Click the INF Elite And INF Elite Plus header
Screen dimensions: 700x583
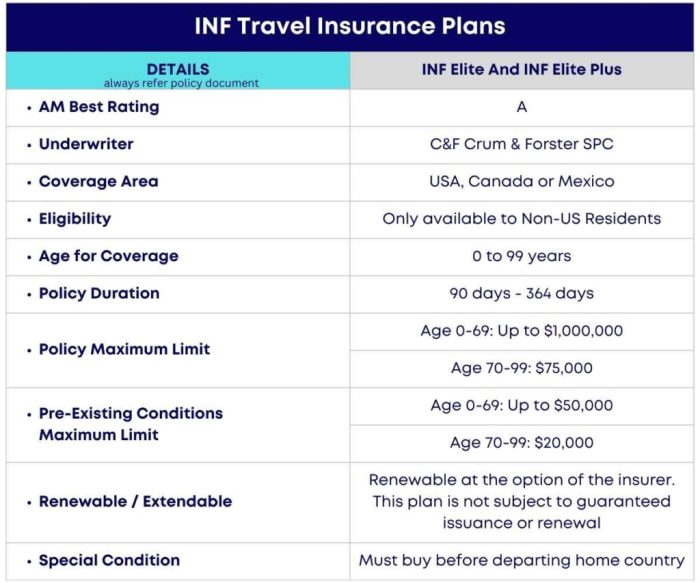pos(521,70)
